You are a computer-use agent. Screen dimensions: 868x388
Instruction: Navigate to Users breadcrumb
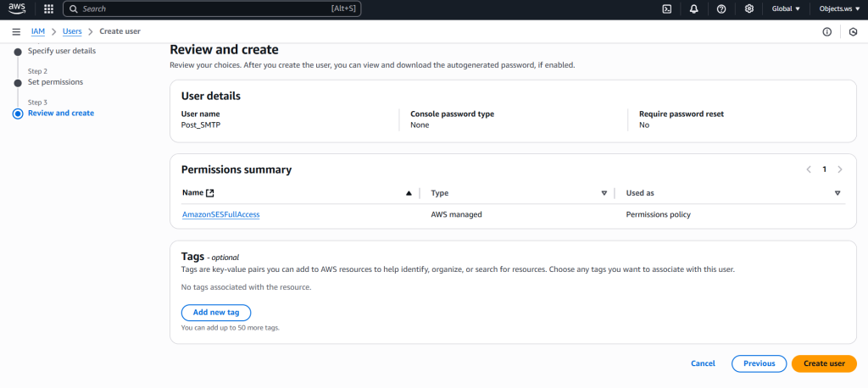click(x=72, y=31)
